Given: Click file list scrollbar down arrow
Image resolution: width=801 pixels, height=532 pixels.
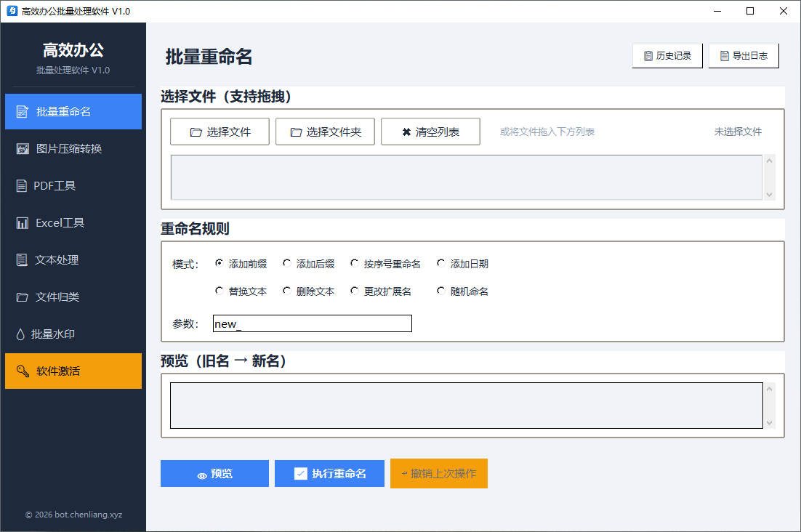Looking at the screenshot, I should [769, 195].
